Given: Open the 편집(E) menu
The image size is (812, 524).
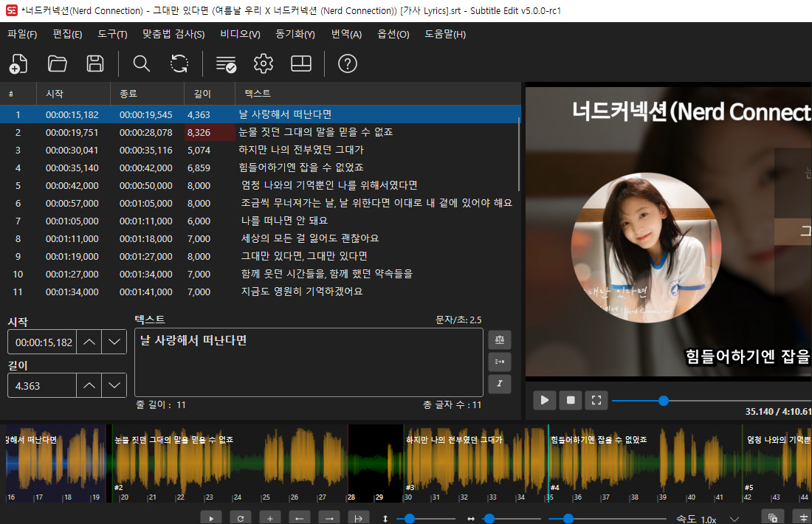Looking at the screenshot, I should coord(67,34).
